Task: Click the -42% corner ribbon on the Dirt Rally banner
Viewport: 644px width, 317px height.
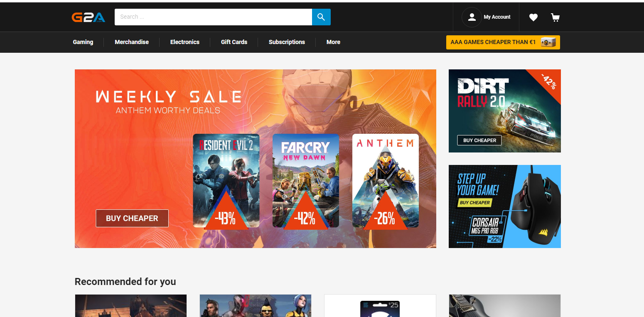Action: click(548, 81)
